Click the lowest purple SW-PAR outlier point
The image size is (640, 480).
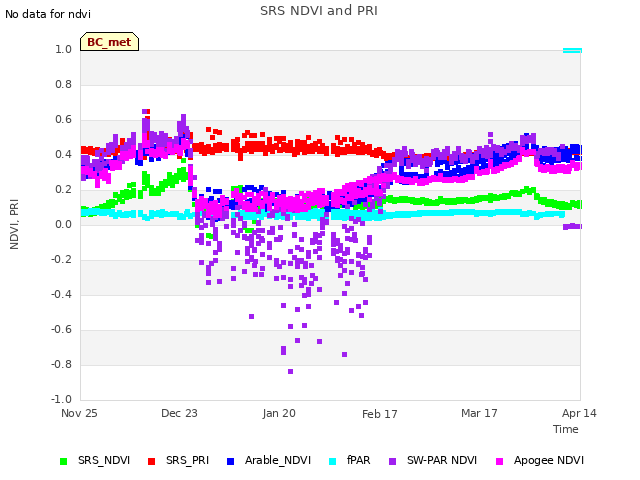click(291, 371)
